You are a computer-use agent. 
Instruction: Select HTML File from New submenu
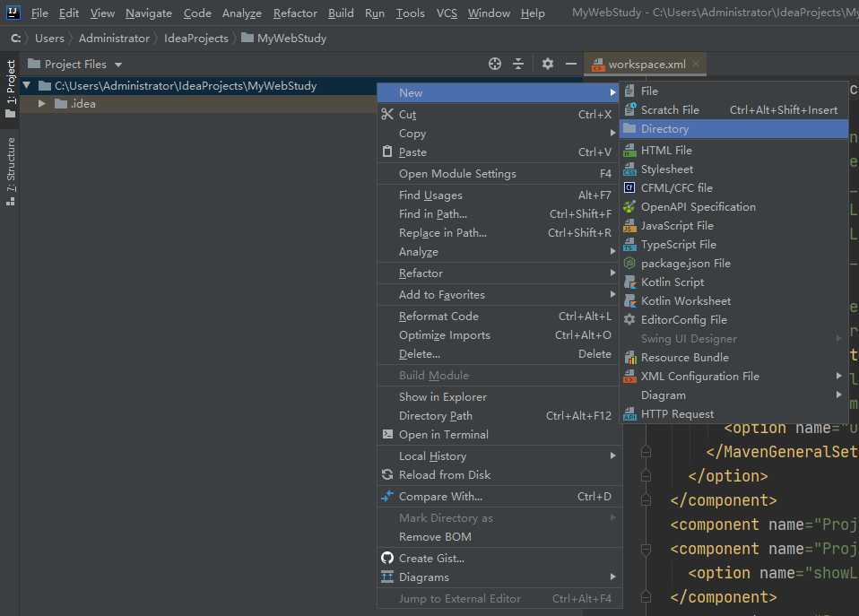click(666, 151)
